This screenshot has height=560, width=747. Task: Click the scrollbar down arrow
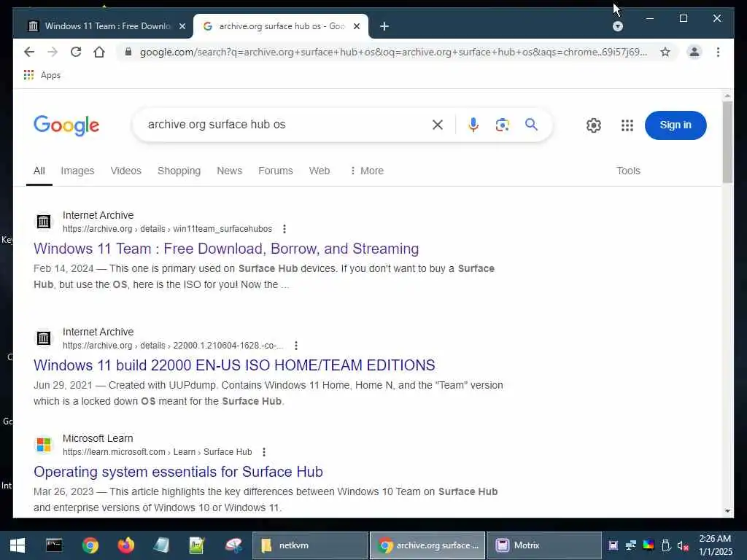click(x=727, y=511)
